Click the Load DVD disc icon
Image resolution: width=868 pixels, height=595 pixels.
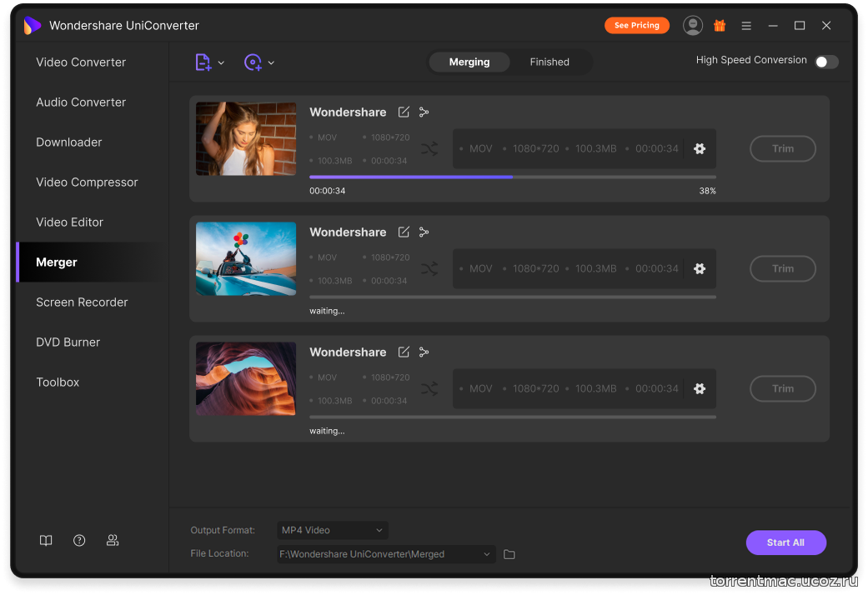pyautogui.click(x=253, y=62)
